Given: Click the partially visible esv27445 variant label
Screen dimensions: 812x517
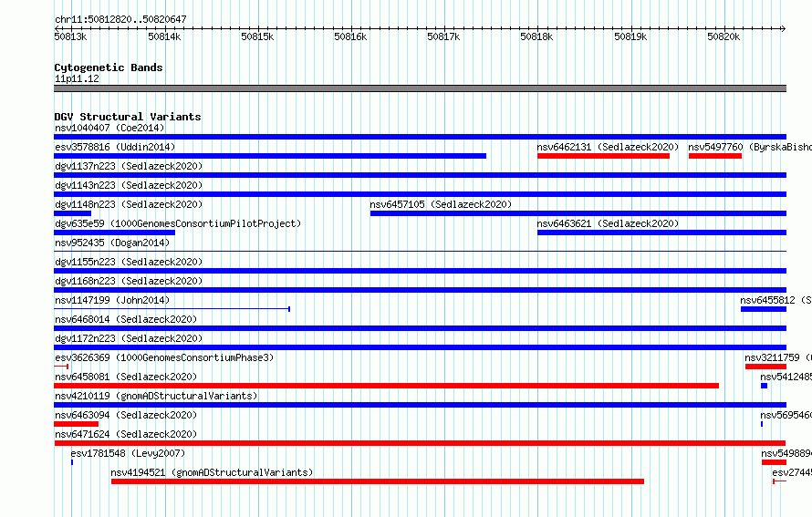Looking at the screenshot, I should [x=792, y=472].
